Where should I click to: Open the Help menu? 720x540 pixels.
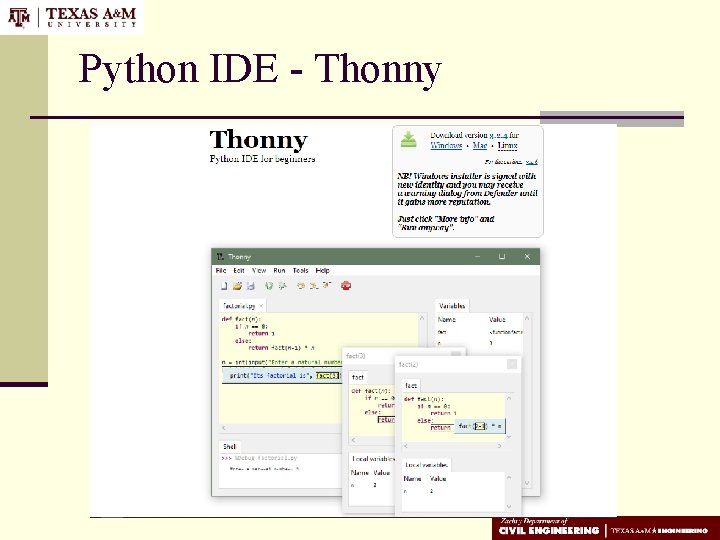pos(322,270)
